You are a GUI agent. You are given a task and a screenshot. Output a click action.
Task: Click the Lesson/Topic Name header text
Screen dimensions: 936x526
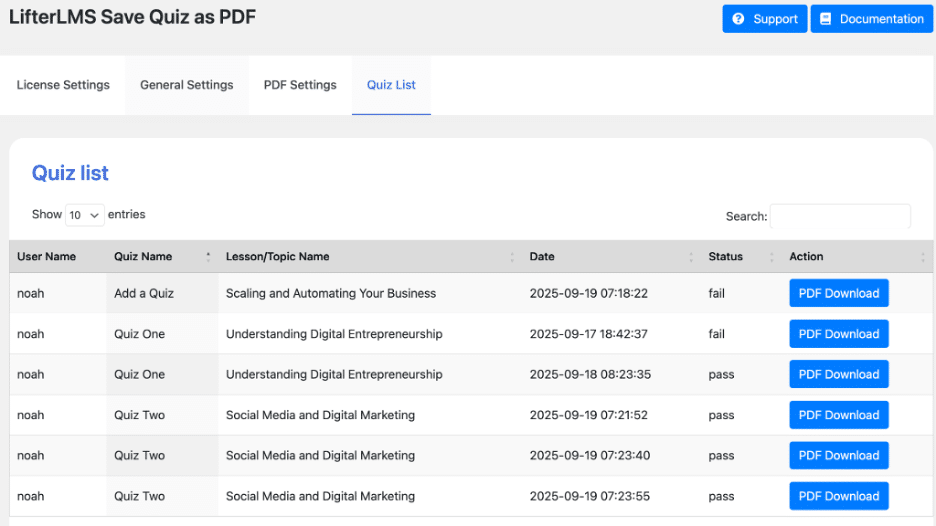point(278,257)
